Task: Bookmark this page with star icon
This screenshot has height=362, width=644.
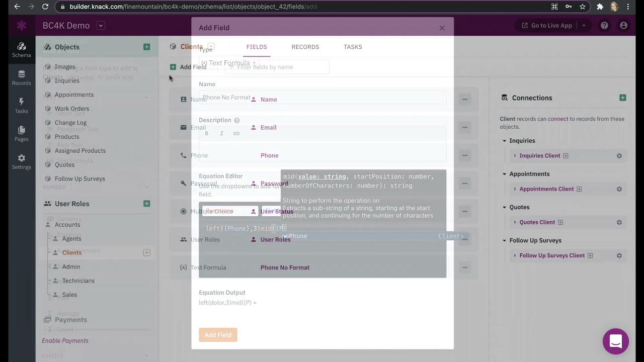Action: pos(583,7)
